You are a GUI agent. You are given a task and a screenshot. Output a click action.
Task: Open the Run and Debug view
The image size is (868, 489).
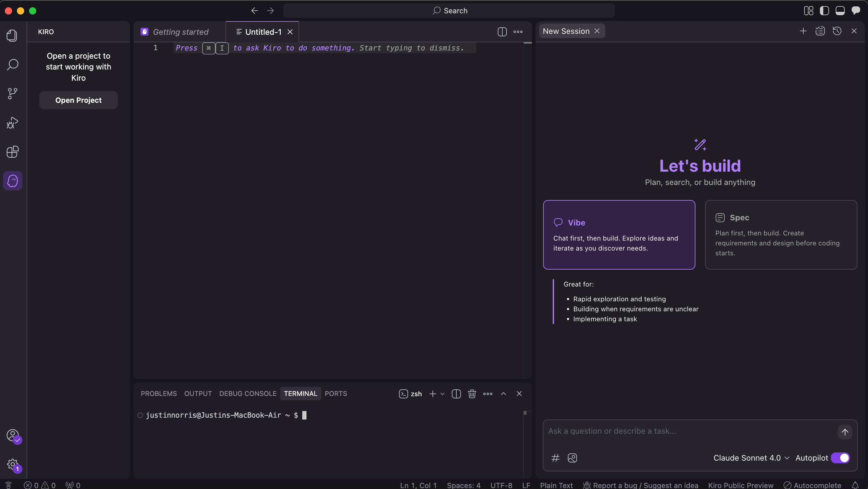12,123
